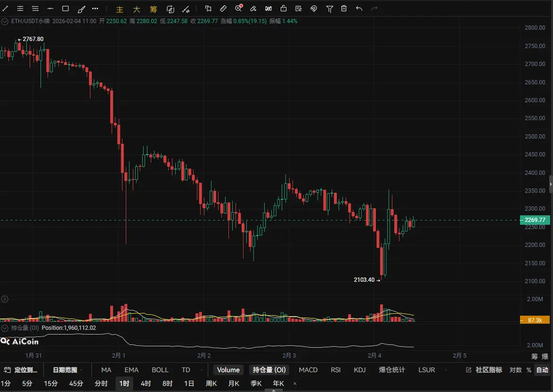The height and width of the screenshot is (392, 553).
Task: Switch price axis to % scale
Action: point(529,370)
